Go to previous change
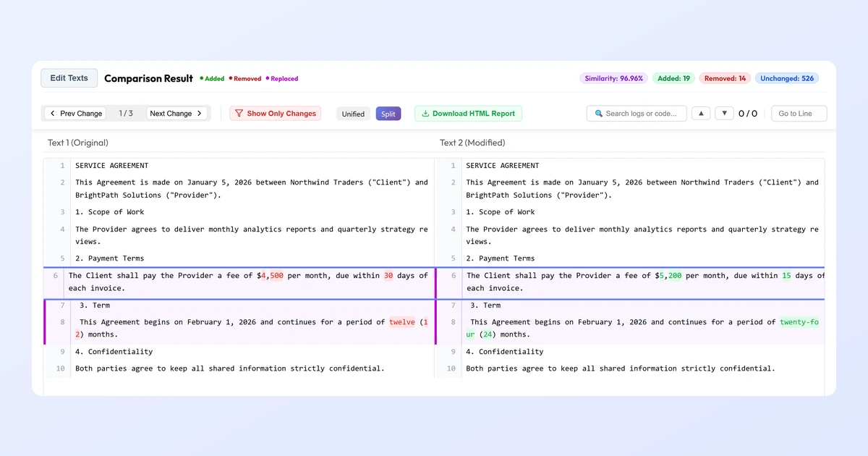868x456 pixels. coord(75,114)
